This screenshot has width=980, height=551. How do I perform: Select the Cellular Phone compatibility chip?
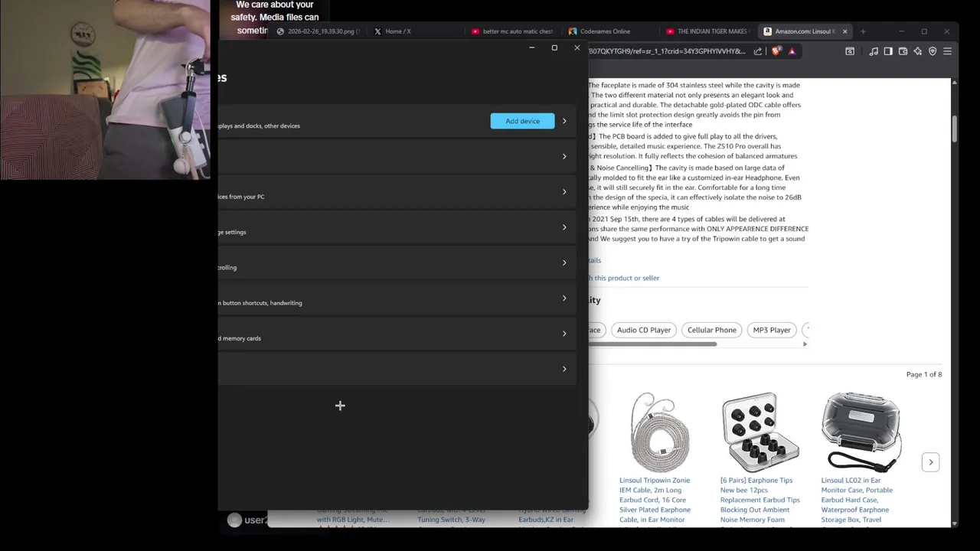(x=711, y=330)
